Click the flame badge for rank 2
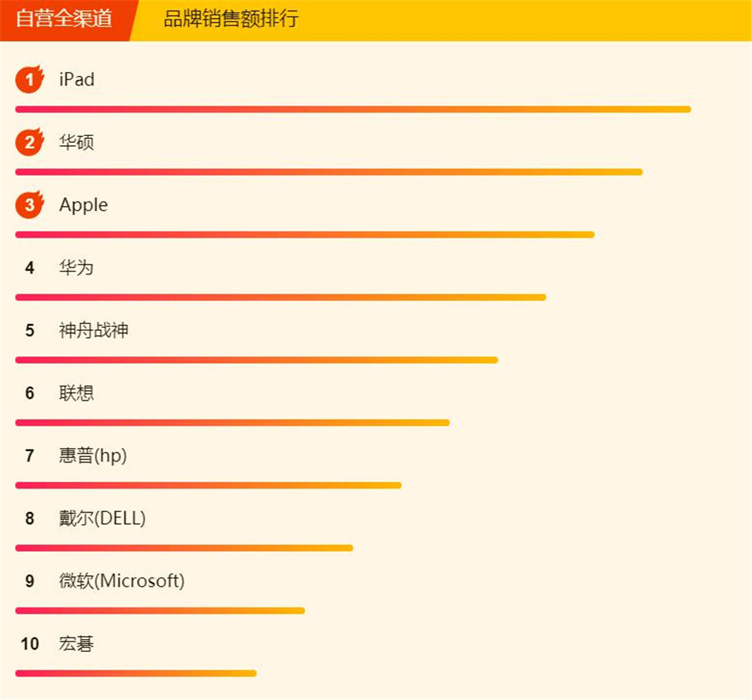Screen dimensions: 752x700 [x=29, y=141]
